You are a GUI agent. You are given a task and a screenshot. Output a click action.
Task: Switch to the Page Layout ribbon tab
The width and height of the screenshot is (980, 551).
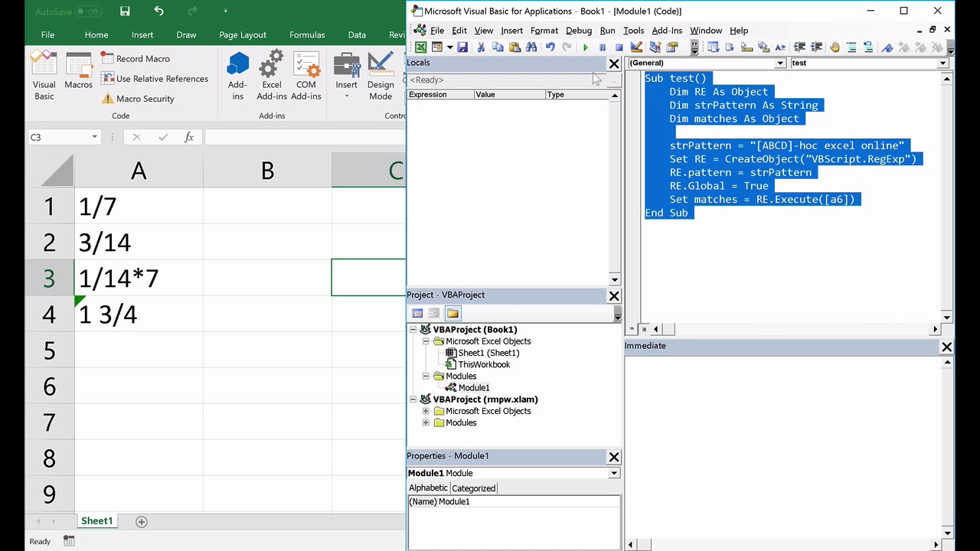(x=243, y=34)
